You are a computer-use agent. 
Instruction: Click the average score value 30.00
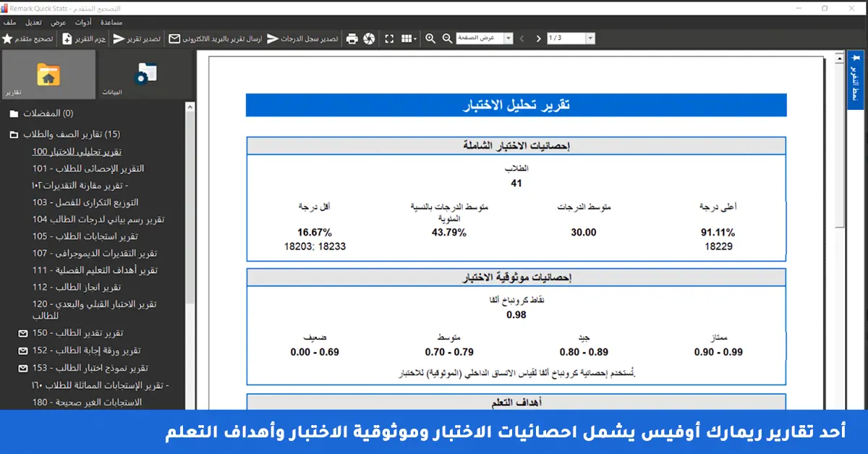click(584, 232)
